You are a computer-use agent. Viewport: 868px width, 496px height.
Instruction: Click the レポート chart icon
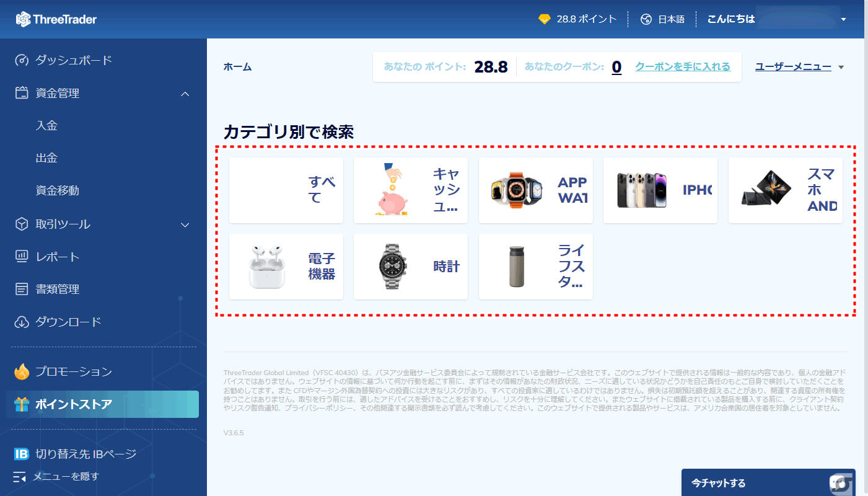[x=22, y=257]
